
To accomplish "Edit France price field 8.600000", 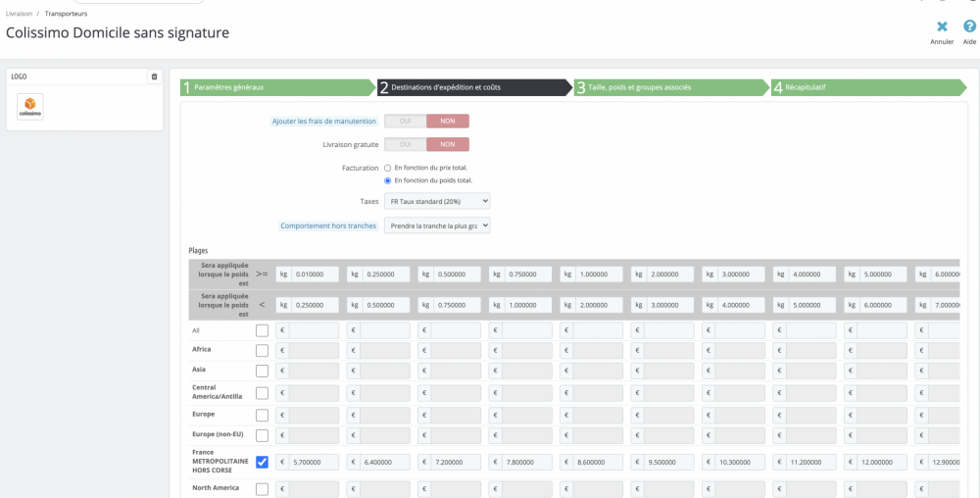I will pos(598,463).
